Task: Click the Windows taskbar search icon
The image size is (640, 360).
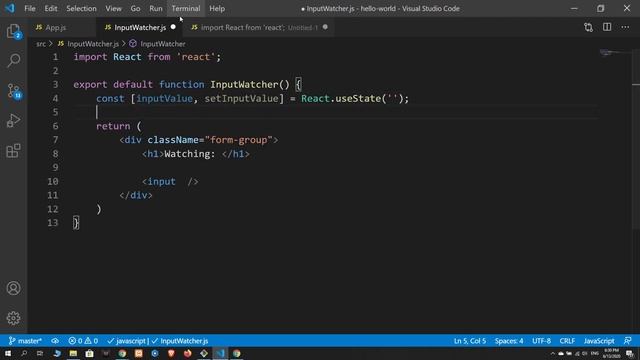Action: pyautogui.click(x=24, y=353)
